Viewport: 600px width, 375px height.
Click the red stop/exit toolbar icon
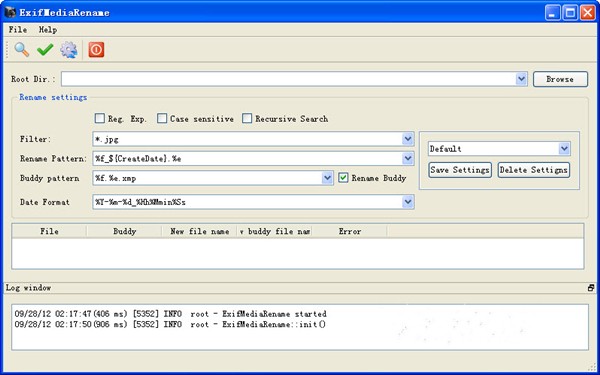pyautogui.click(x=96, y=50)
